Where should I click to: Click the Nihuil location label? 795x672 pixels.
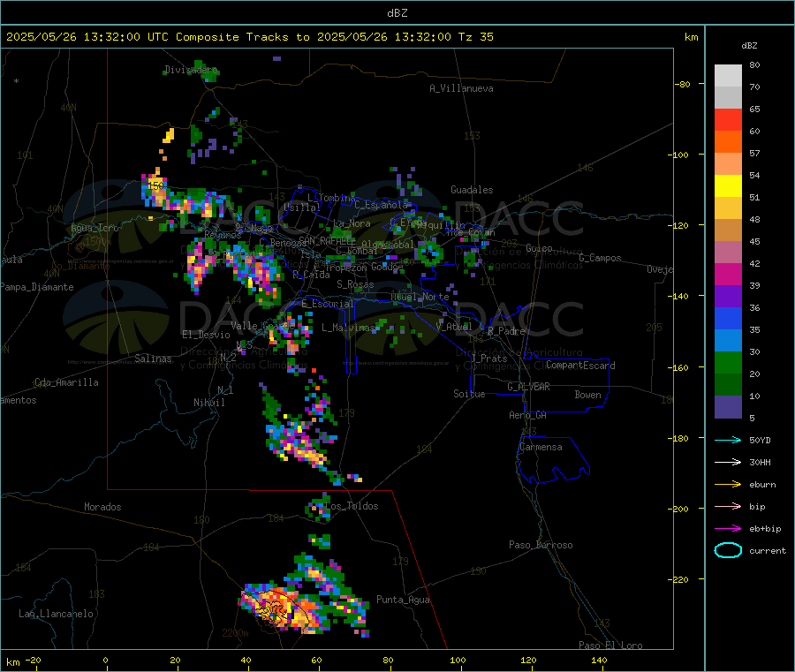208,403
